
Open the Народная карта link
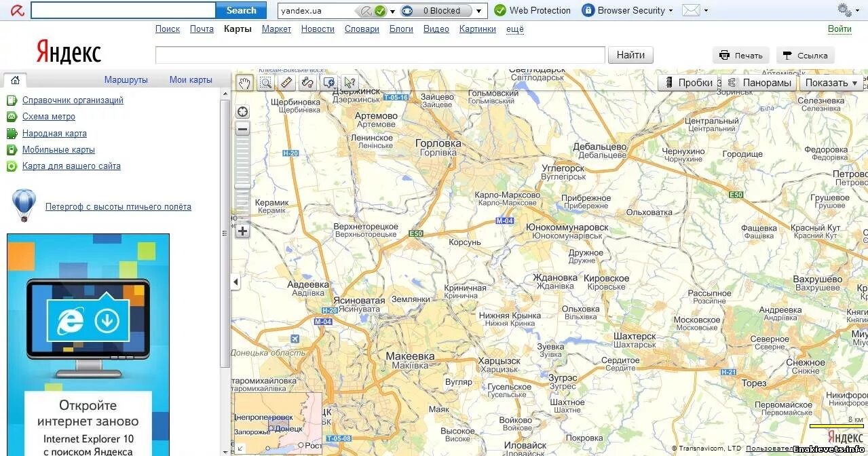click(54, 134)
